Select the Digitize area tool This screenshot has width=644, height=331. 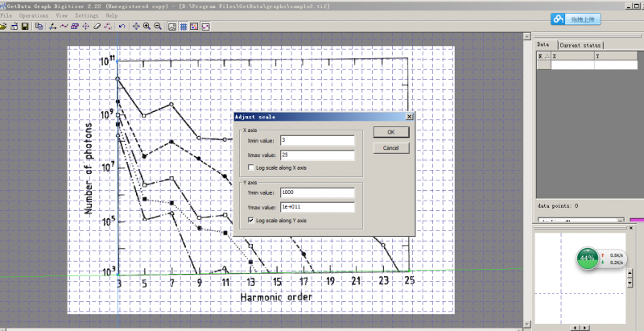point(74,27)
